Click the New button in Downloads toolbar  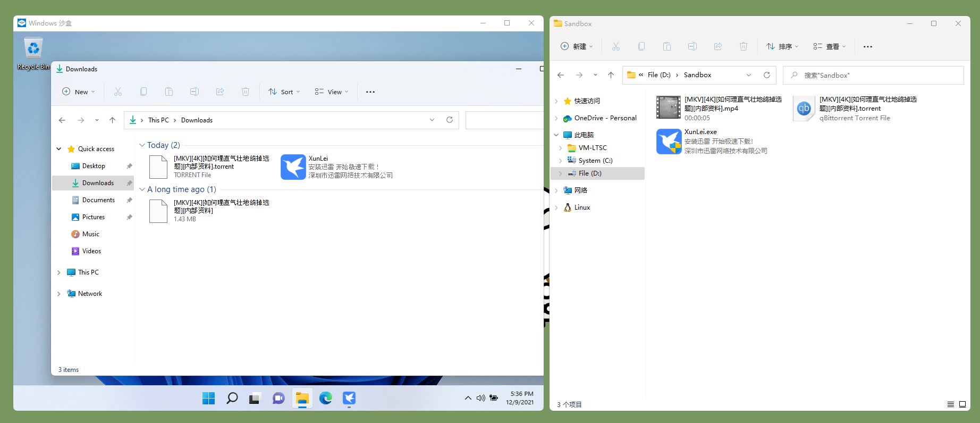(x=79, y=92)
